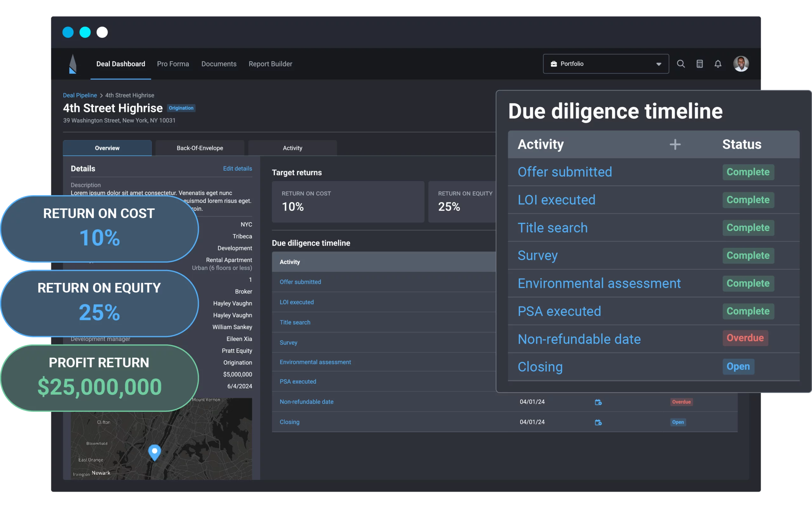Click the user profile avatar
This screenshot has height=508, width=812.
point(741,64)
